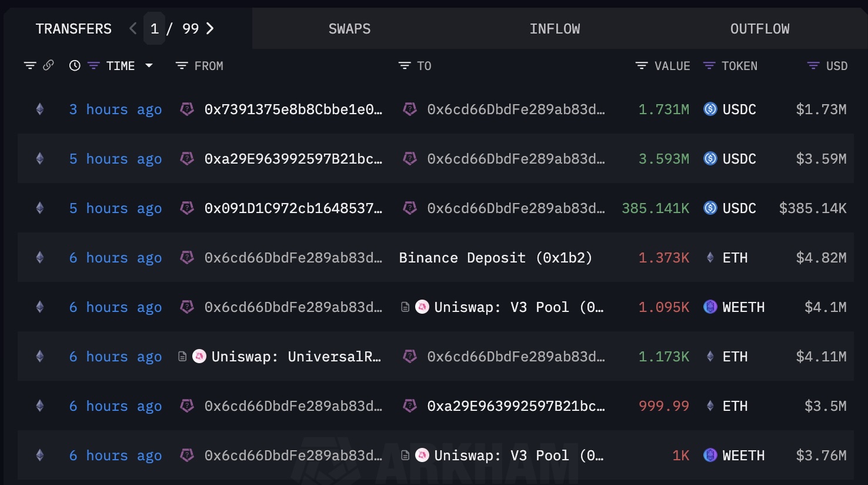Click the page number input field
Image resolution: width=868 pixels, height=485 pixels.
(x=155, y=29)
